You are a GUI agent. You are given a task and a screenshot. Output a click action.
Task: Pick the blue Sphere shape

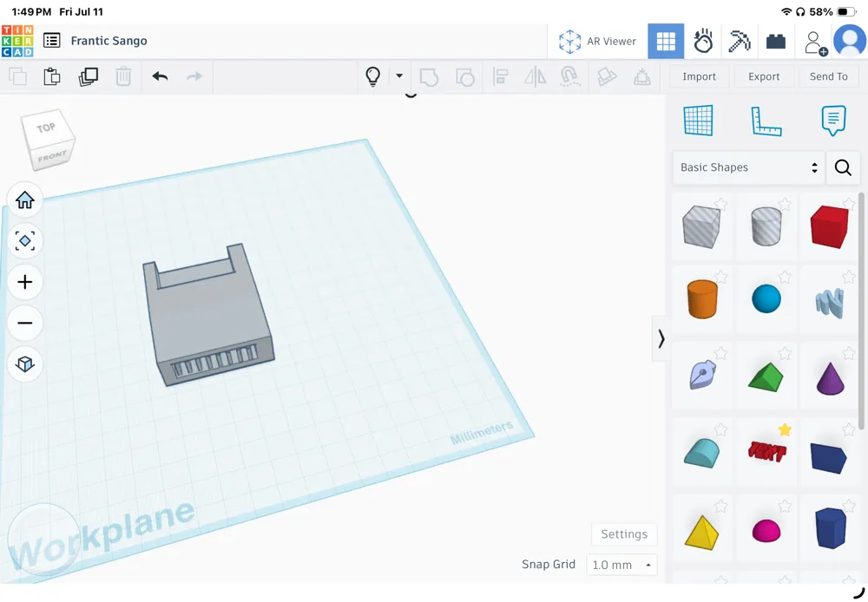pyautogui.click(x=766, y=298)
